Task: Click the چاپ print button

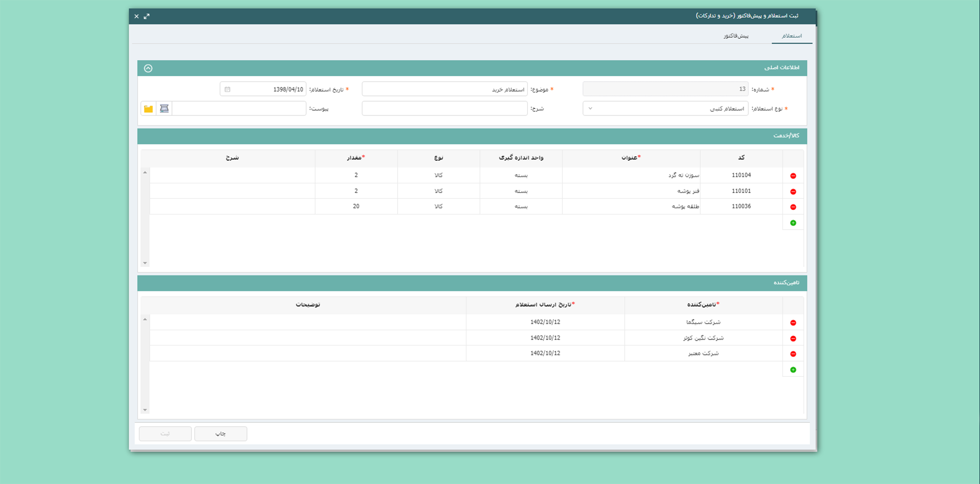Action: (x=220, y=433)
